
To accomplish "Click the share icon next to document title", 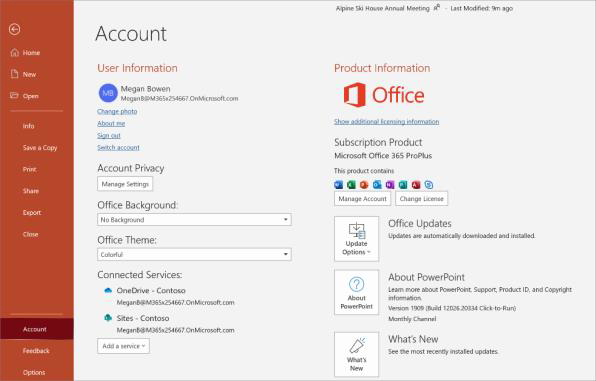I will pyautogui.click(x=437, y=7).
